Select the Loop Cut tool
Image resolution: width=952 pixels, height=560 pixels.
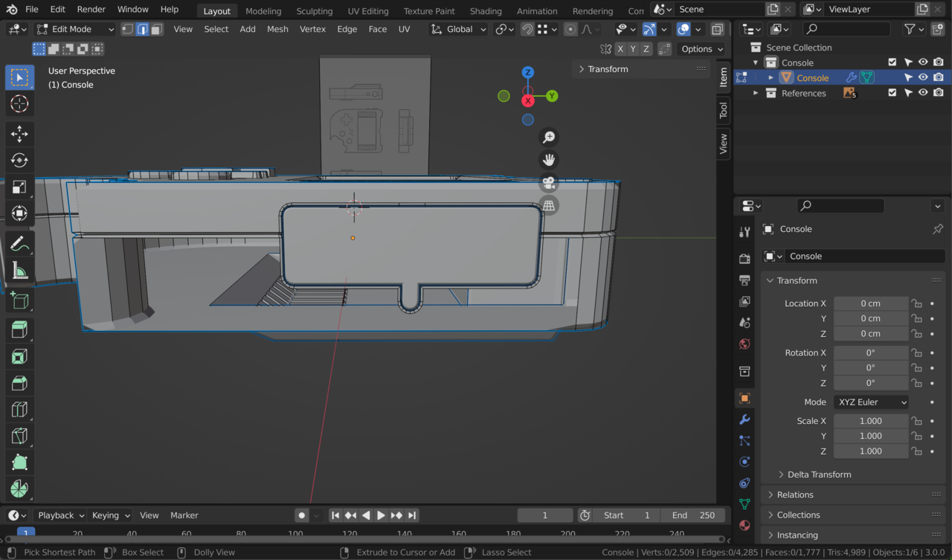(x=19, y=410)
